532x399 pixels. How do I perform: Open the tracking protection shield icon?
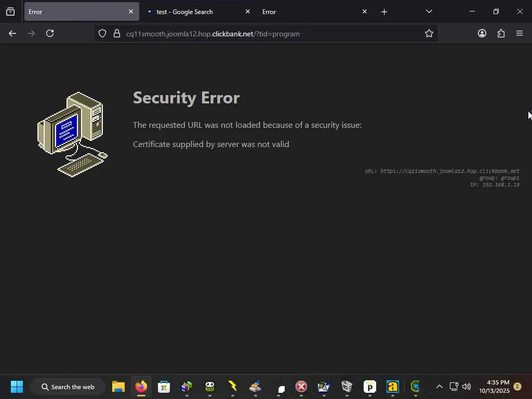pyautogui.click(x=102, y=34)
